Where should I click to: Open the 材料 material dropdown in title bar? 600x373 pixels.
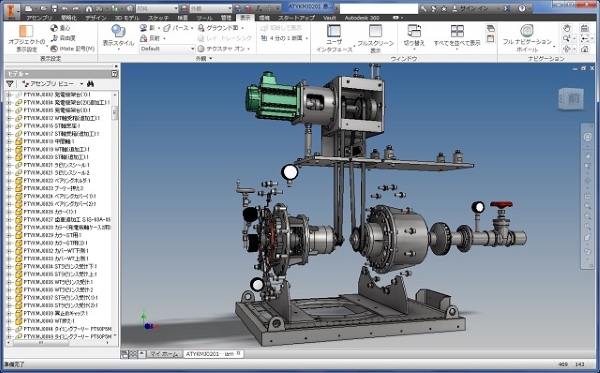coord(157,8)
